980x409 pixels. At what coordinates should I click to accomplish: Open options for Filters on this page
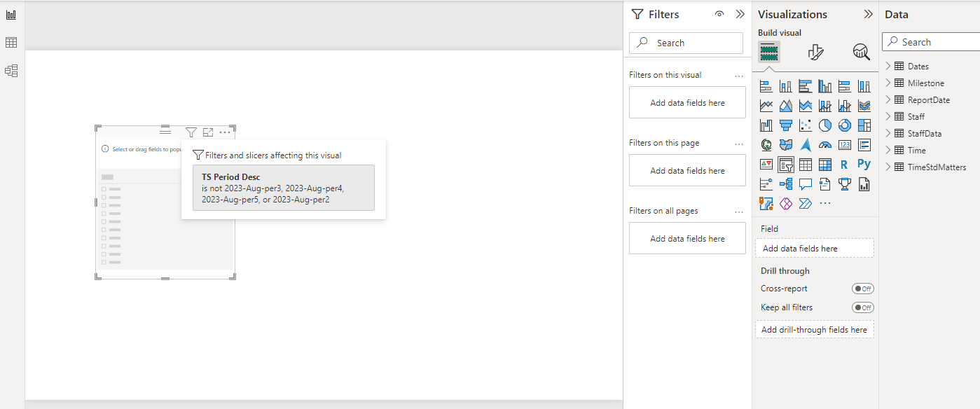coord(738,144)
